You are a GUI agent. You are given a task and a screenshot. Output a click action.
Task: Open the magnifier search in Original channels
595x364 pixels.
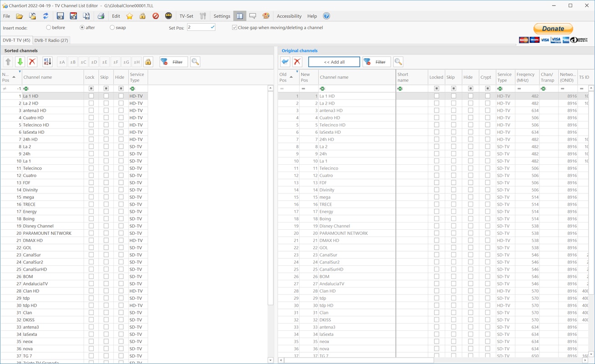(x=398, y=62)
